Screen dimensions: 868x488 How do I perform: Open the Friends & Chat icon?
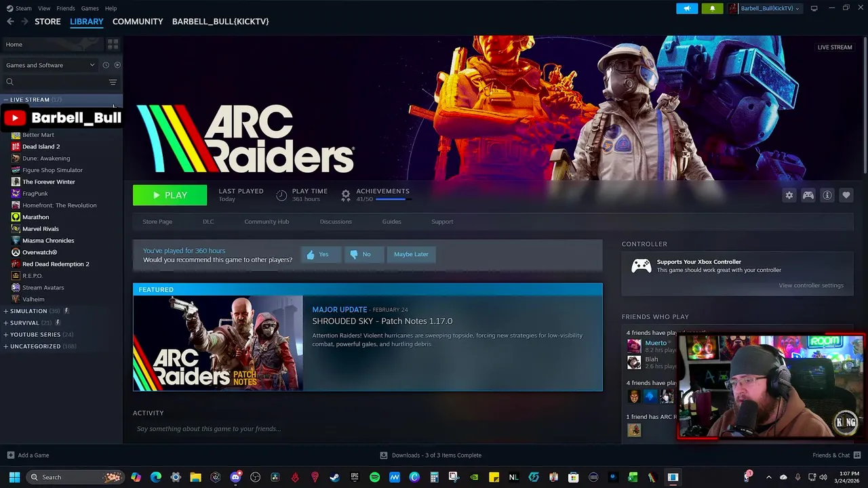click(858, 455)
